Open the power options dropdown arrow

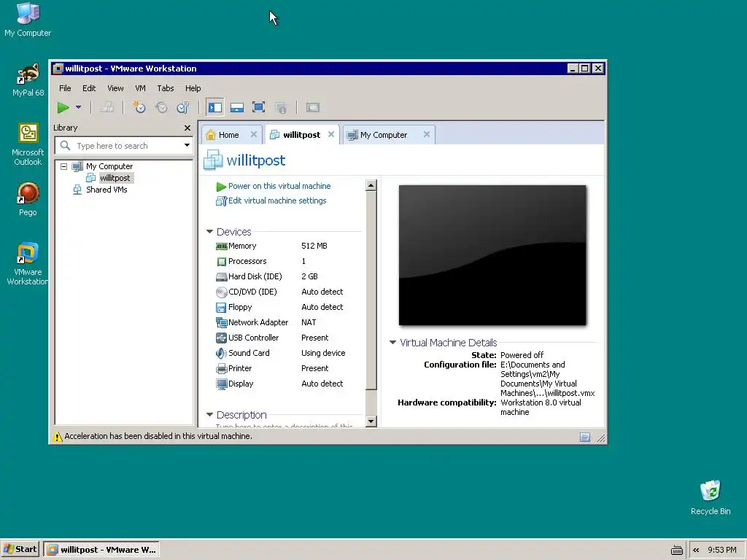coord(78,108)
